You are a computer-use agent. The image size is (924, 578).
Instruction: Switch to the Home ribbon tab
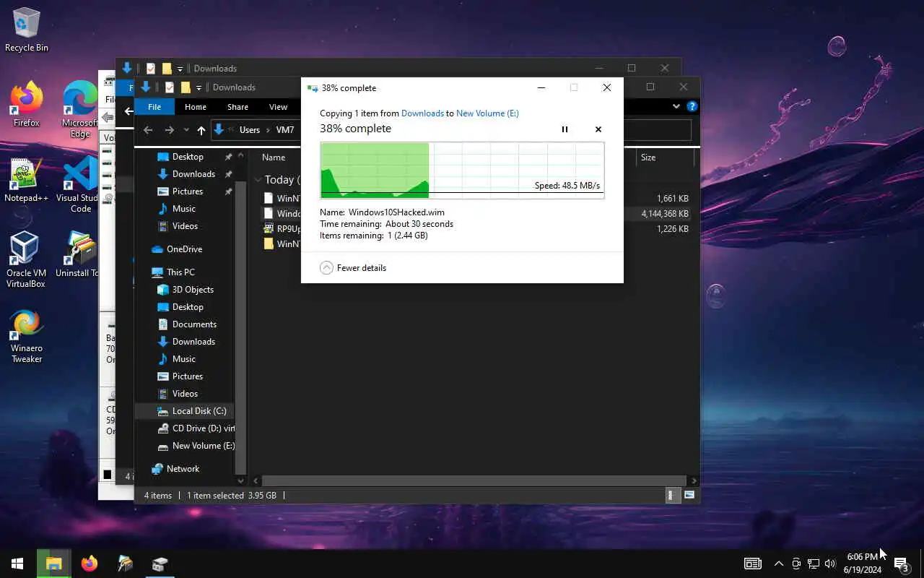(x=196, y=107)
